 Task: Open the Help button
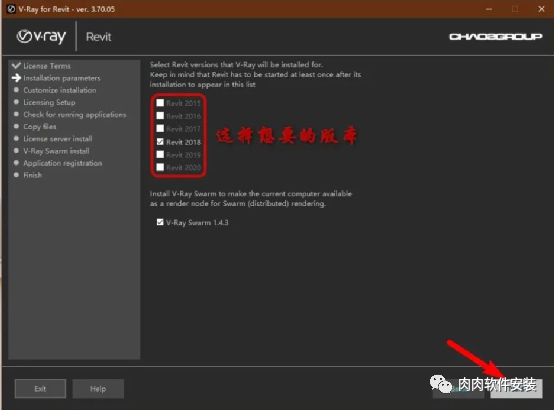(x=98, y=388)
